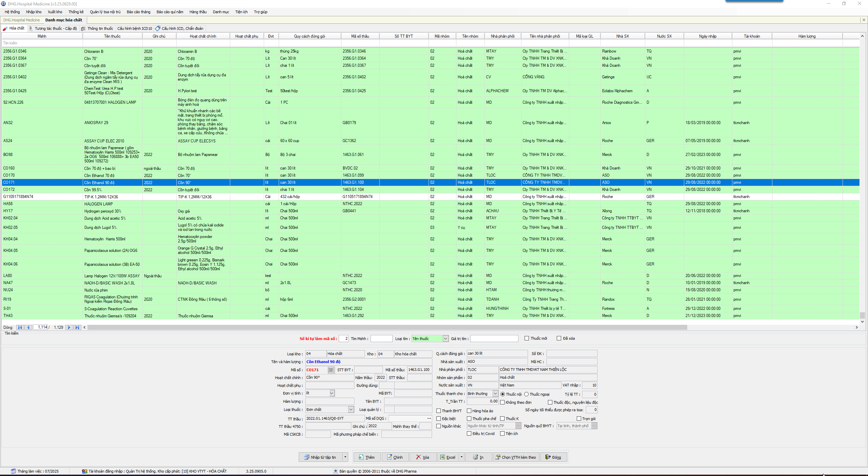Jump to last record arrow icon
868x476 pixels.
77,327
